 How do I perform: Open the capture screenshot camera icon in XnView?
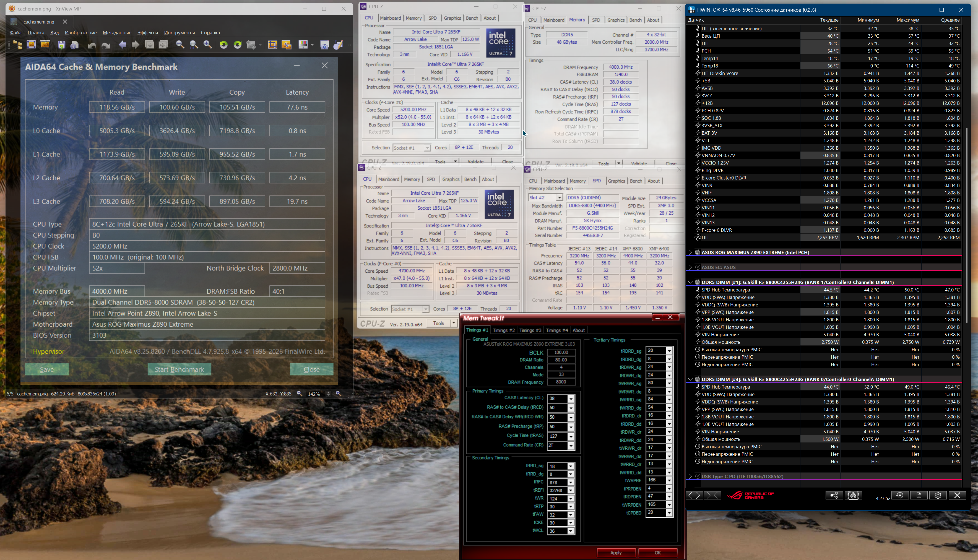(324, 45)
